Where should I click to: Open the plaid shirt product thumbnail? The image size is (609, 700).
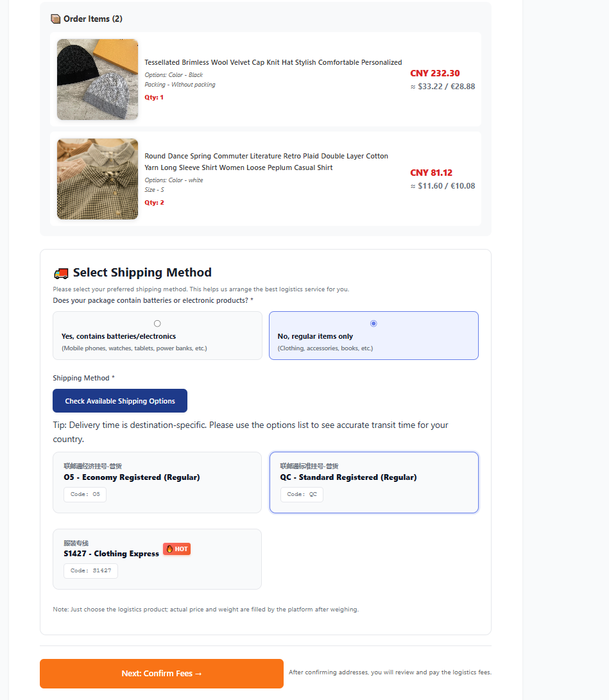tap(98, 179)
